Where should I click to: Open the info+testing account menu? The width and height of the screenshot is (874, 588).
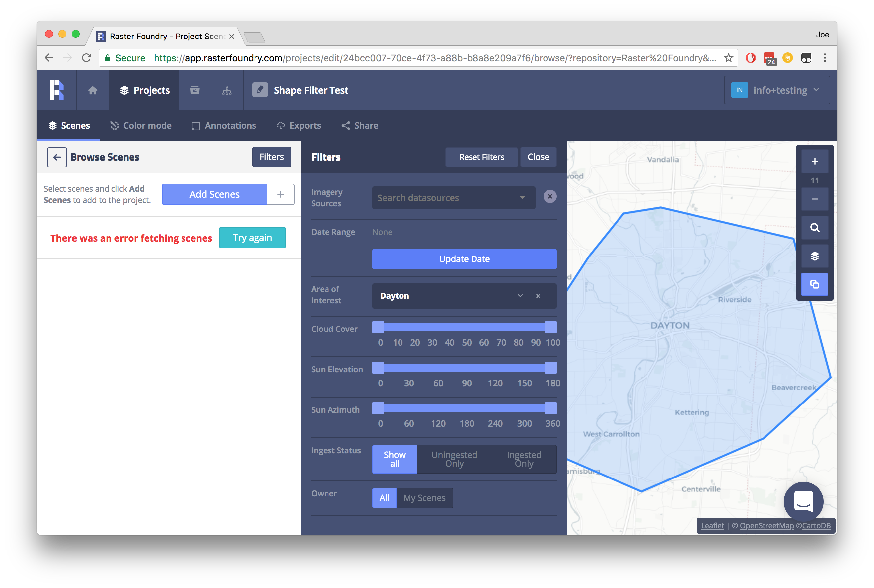(x=776, y=90)
